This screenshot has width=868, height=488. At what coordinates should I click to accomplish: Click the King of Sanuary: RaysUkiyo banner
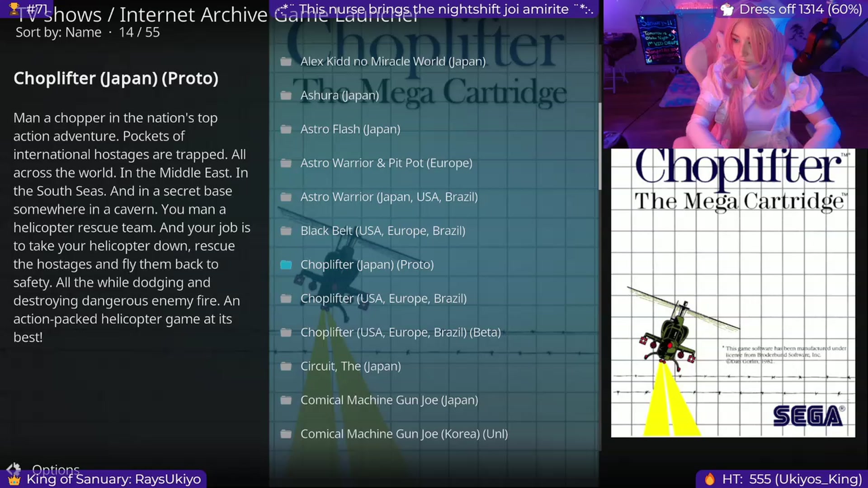click(104, 479)
